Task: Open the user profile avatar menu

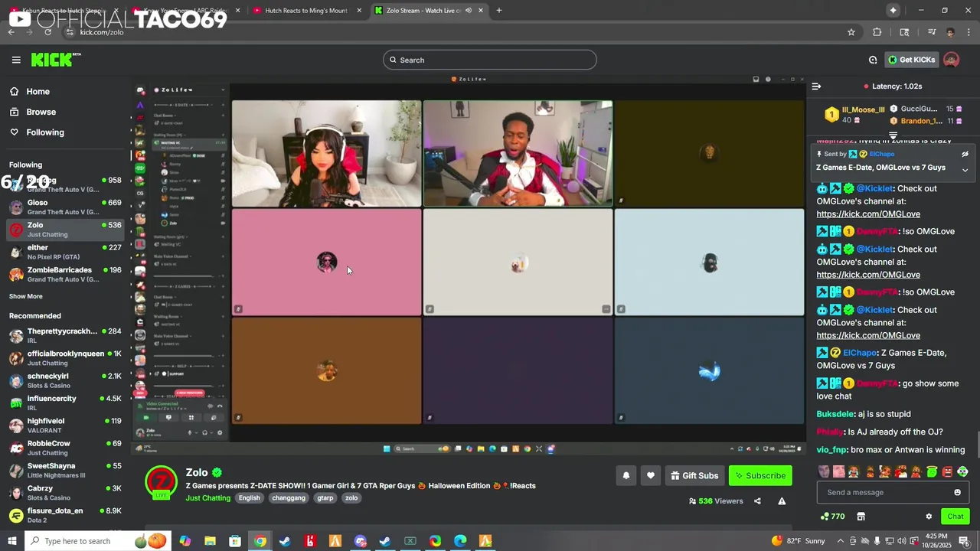Action: click(x=952, y=60)
